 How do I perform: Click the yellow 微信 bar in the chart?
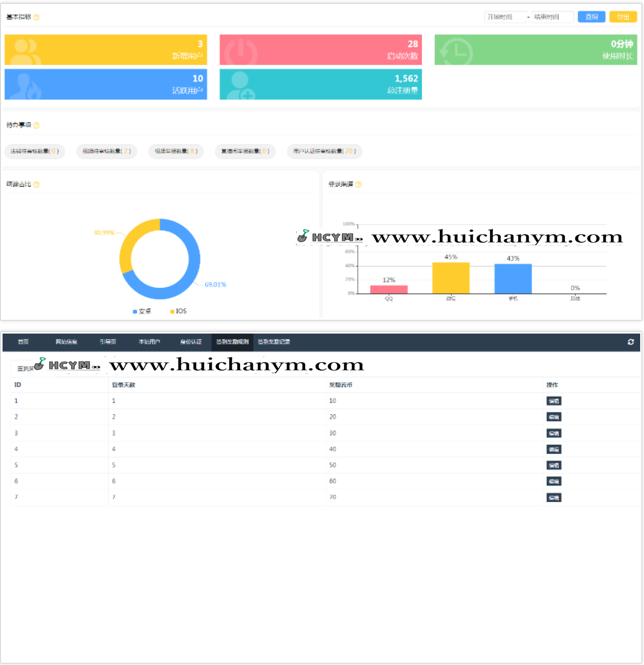(451, 278)
